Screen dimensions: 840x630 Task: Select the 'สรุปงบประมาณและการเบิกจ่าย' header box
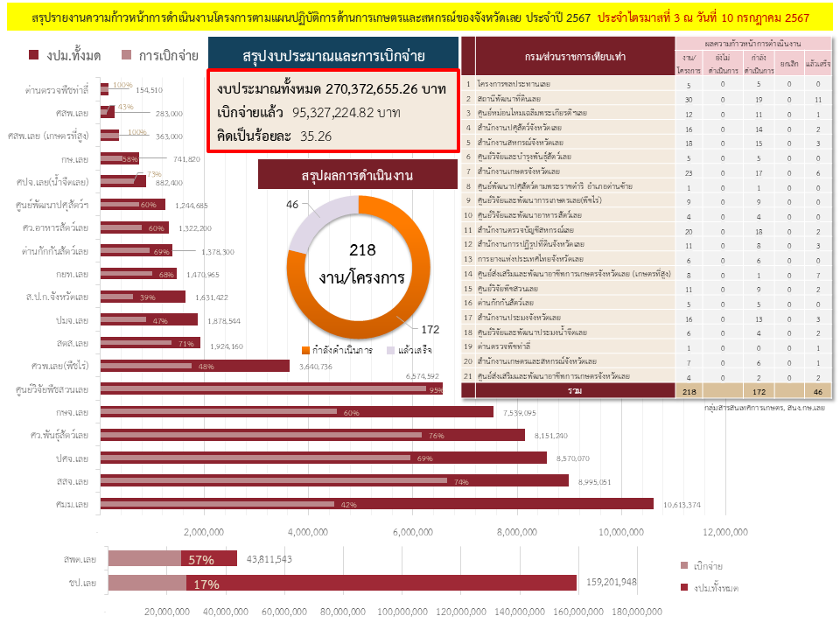(x=333, y=53)
